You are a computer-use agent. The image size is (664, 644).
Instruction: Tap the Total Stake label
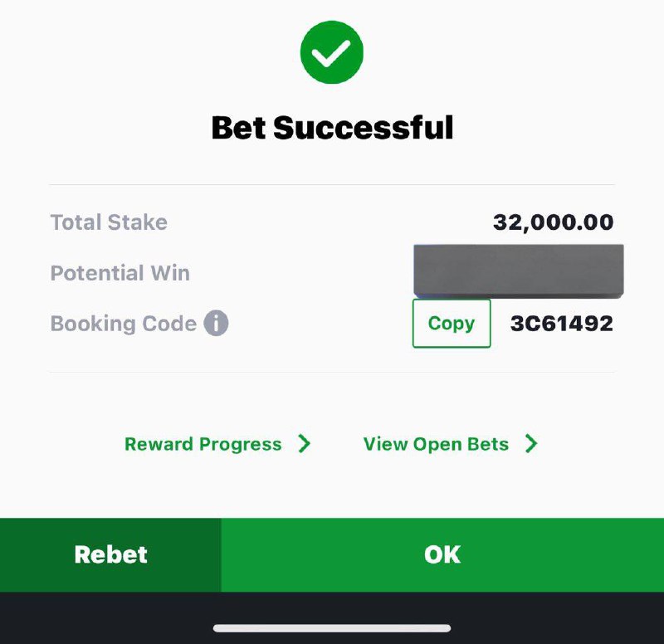click(109, 222)
